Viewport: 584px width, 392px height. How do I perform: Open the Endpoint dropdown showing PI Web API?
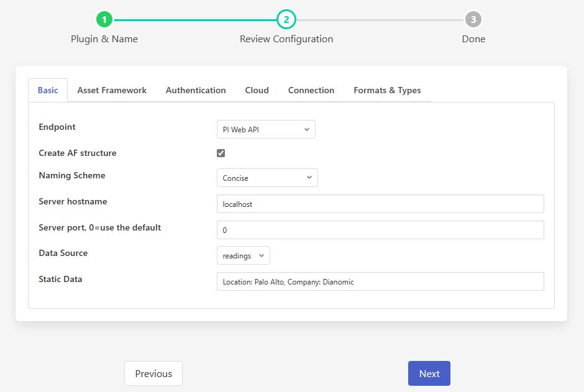(266, 129)
